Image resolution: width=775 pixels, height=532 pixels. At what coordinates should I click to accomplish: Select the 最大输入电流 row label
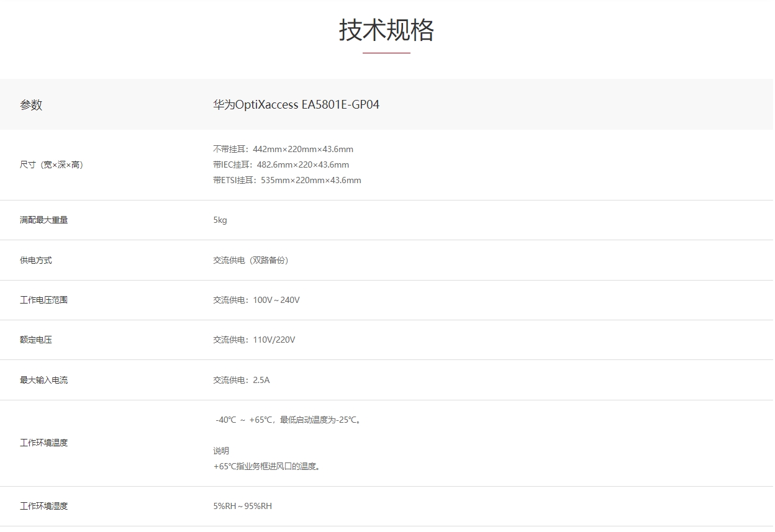[44, 380]
